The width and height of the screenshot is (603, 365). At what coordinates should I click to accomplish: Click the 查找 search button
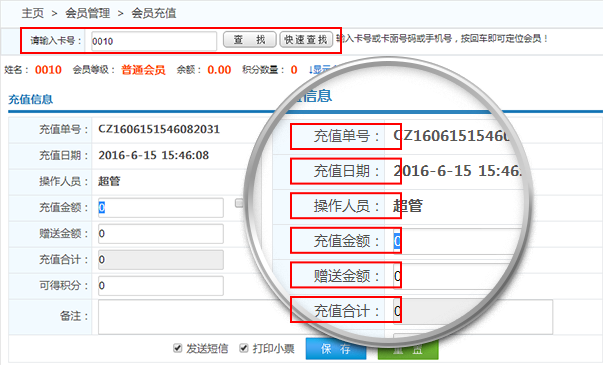(250, 40)
